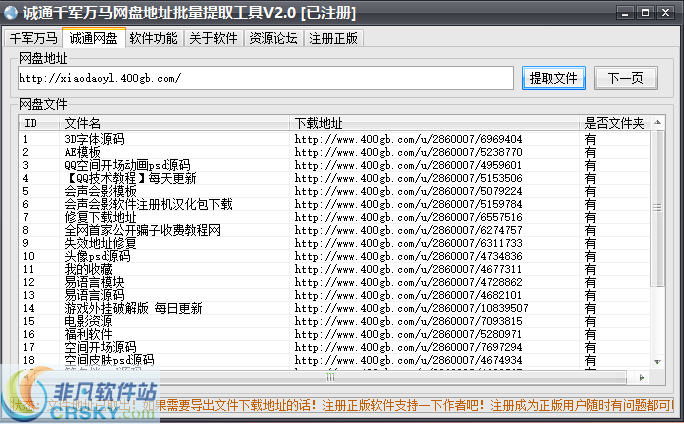Click the download URL ending in 5153506

click(408, 178)
